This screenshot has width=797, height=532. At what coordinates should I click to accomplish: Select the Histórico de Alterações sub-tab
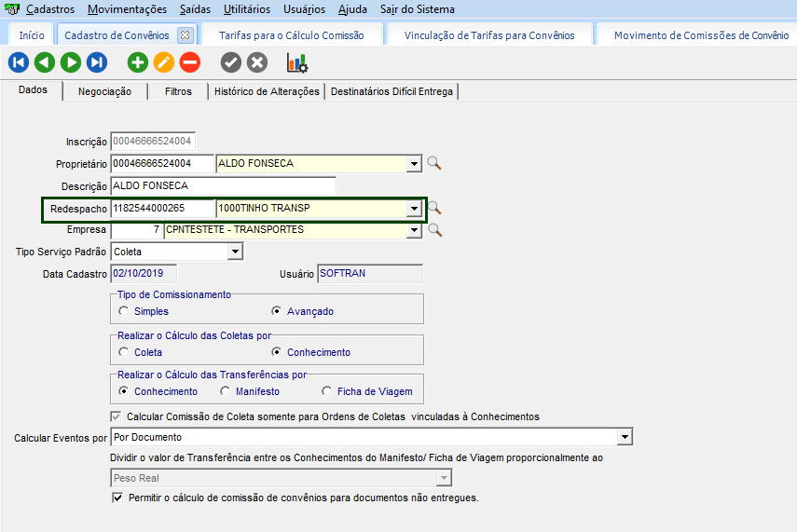pos(267,91)
